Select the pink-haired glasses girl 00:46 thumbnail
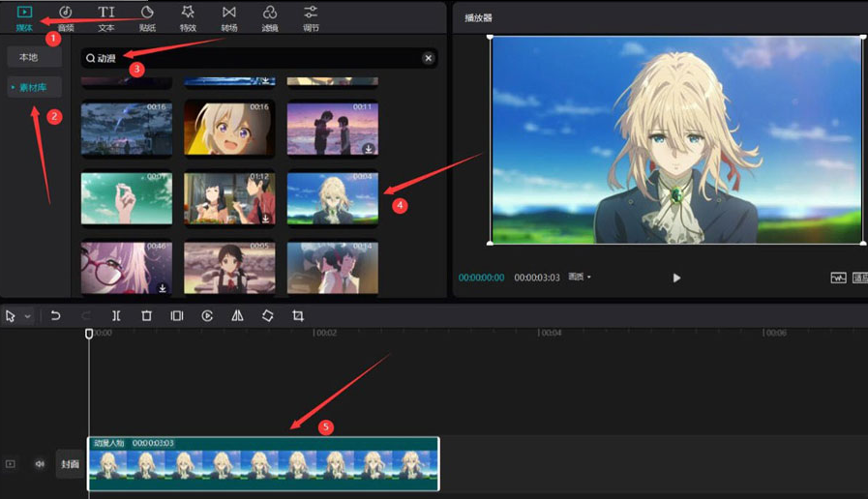This screenshot has width=868, height=499. pos(127,268)
